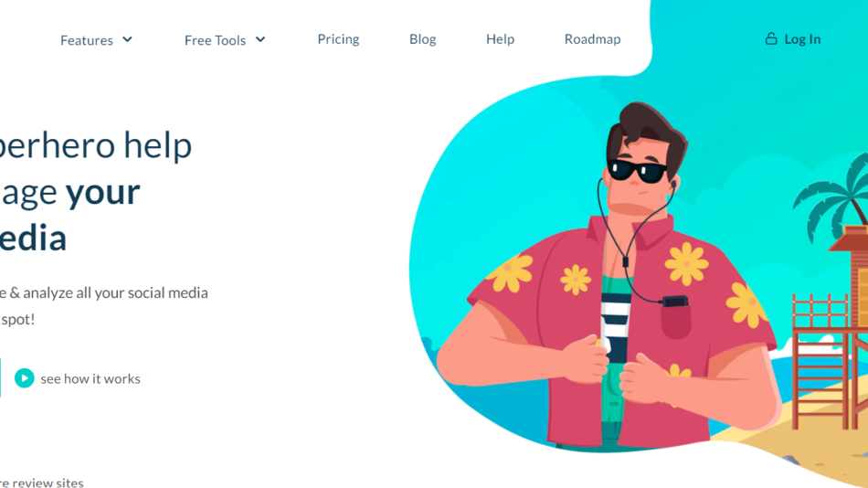Image resolution: width=868 pixels, height=488 pixels.
Task: Expand the Features dropdown chevron
Action: [x=127, y=39]
